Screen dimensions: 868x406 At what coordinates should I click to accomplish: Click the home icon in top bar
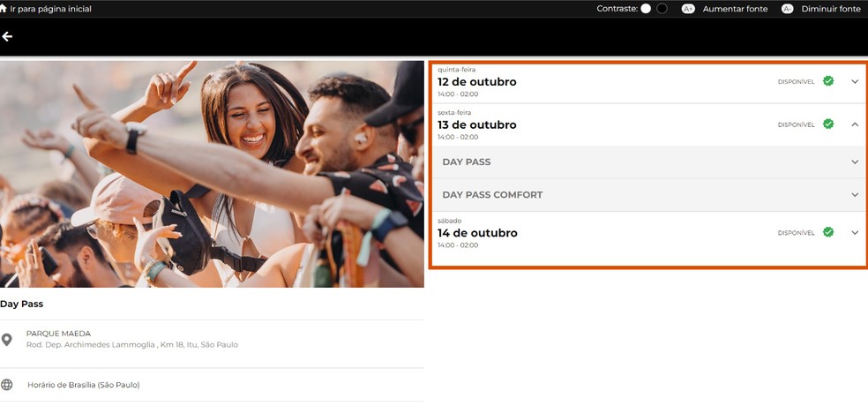4,9
